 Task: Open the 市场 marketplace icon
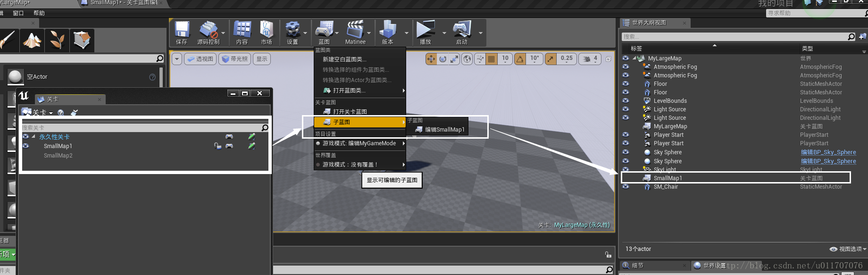[267, 30]
